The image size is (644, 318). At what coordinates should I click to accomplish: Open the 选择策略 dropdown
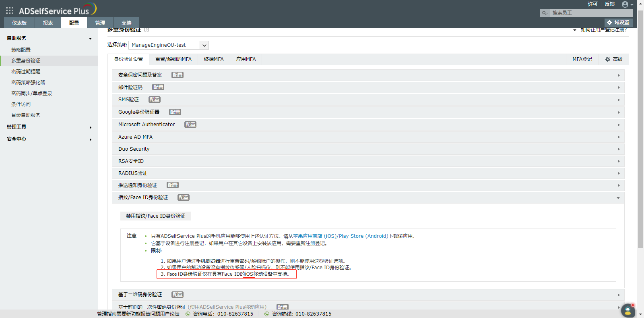click(169, 45)
